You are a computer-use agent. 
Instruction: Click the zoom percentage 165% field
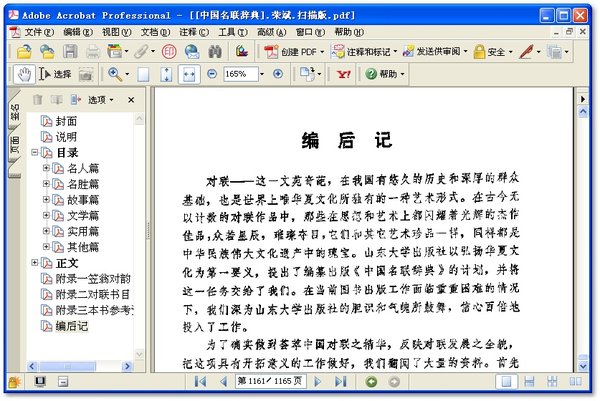tap(241, 74)
